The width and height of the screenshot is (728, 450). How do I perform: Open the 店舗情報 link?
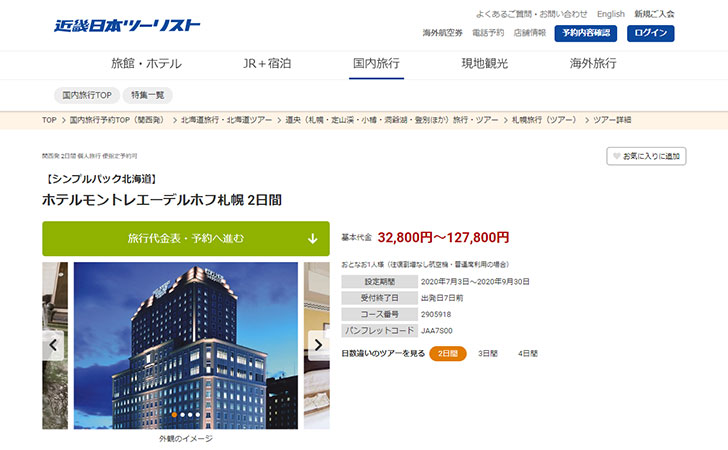530,33
